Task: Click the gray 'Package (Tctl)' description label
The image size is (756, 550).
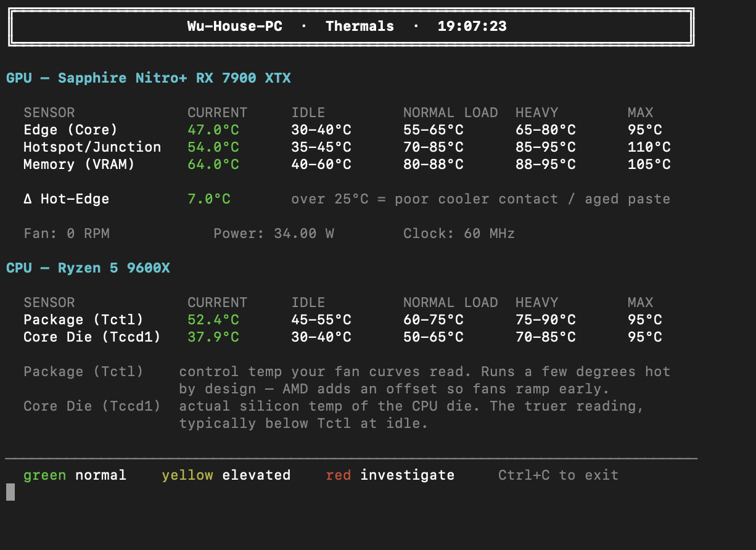Action: (x=84, y=371)
